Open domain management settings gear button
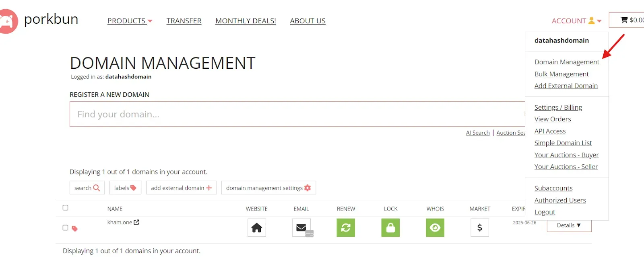The image size is (644, 266). click(268, 188)
